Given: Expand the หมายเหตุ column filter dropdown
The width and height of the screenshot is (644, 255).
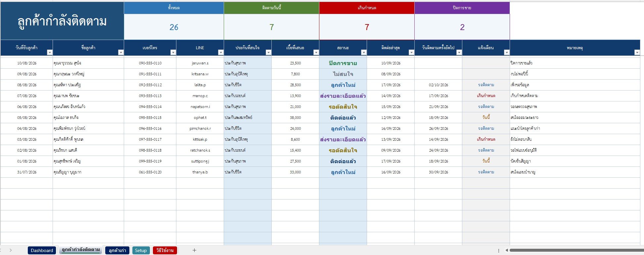Looking at the screenshot, I should click(x=637, y=53).
